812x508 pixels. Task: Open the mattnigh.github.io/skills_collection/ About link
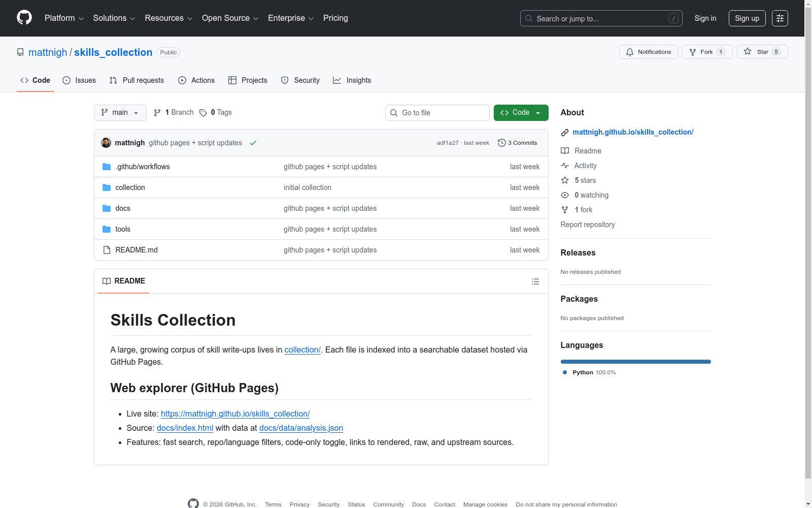(633, 132)
